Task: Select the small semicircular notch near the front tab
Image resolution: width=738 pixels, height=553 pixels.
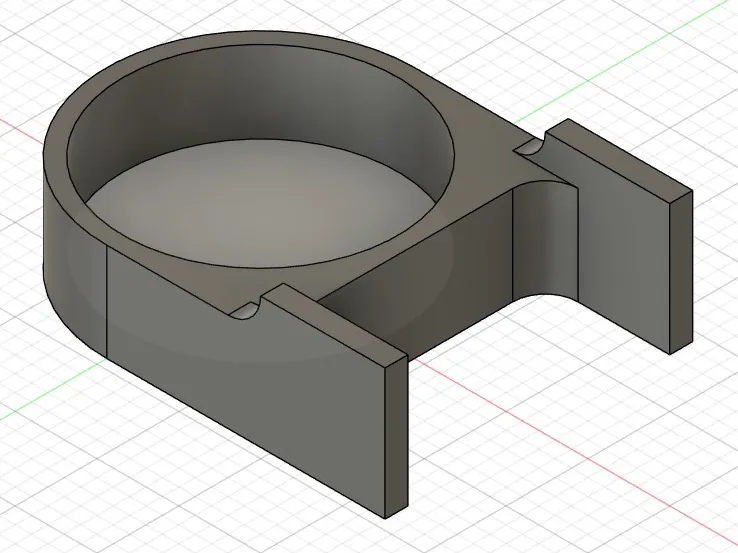Action: pos(246,310)
